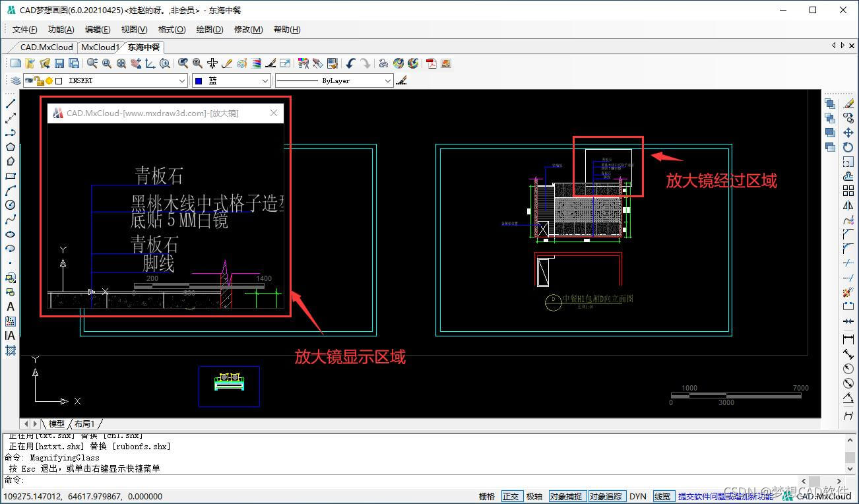
Task: Select the Mirror tool in right toolbar
Action: (848, 205)
